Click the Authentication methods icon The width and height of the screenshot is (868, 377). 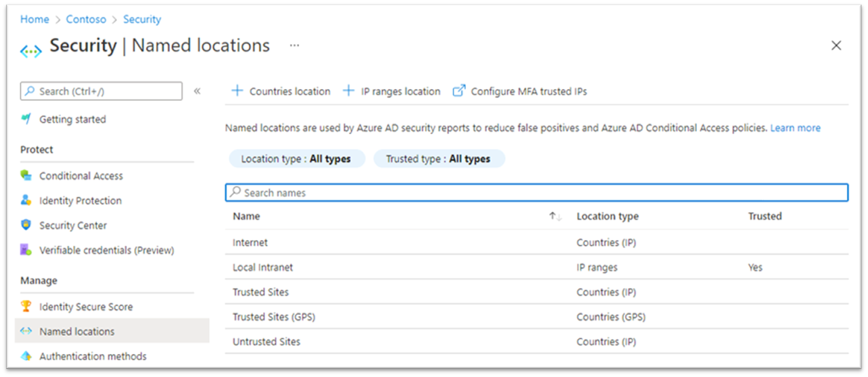[x=26, y=356]
